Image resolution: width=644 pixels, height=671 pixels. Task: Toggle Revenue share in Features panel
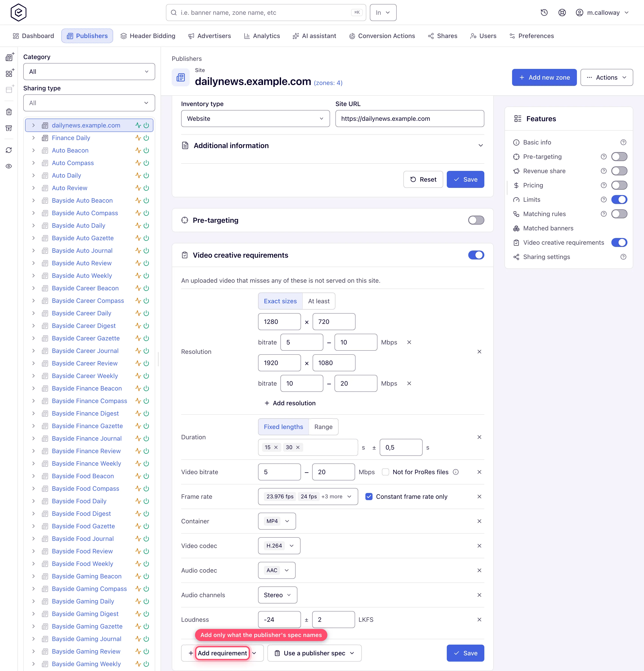tap(619, 171)
